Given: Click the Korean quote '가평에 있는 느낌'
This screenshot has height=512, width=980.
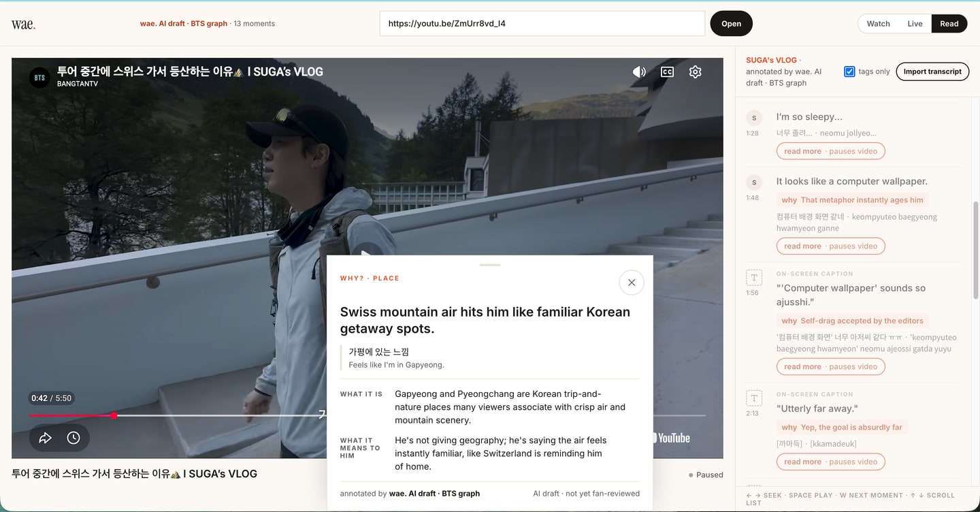Looking at the screenshot, I should tap(378, 352).
